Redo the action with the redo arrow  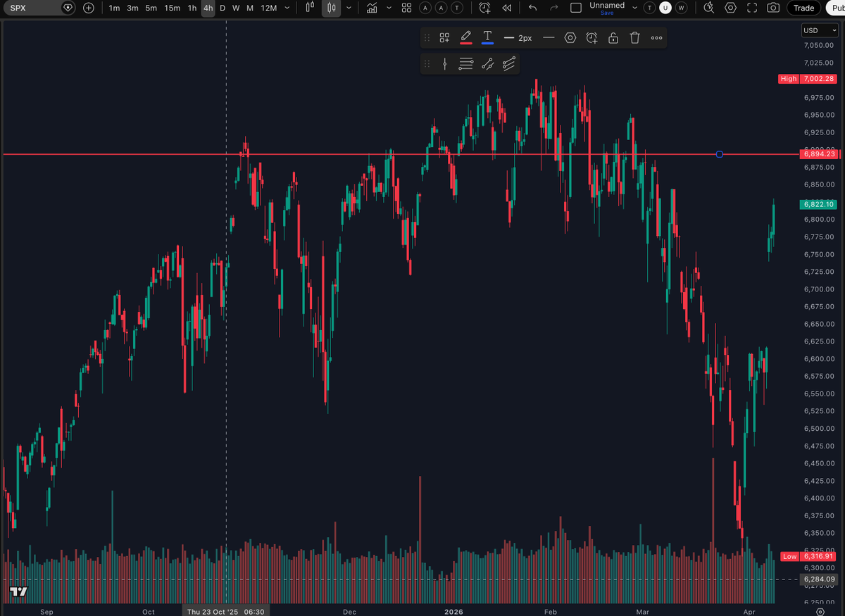[x=553, y=8]
